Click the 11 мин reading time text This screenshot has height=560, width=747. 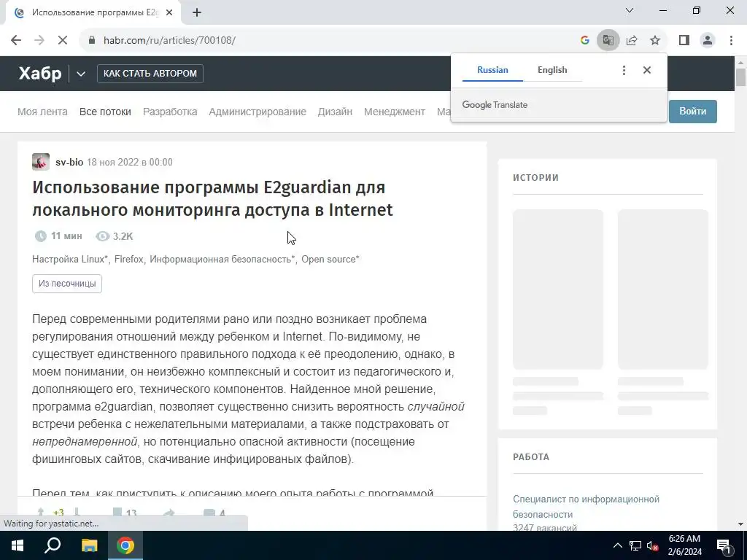pos(66,236)
